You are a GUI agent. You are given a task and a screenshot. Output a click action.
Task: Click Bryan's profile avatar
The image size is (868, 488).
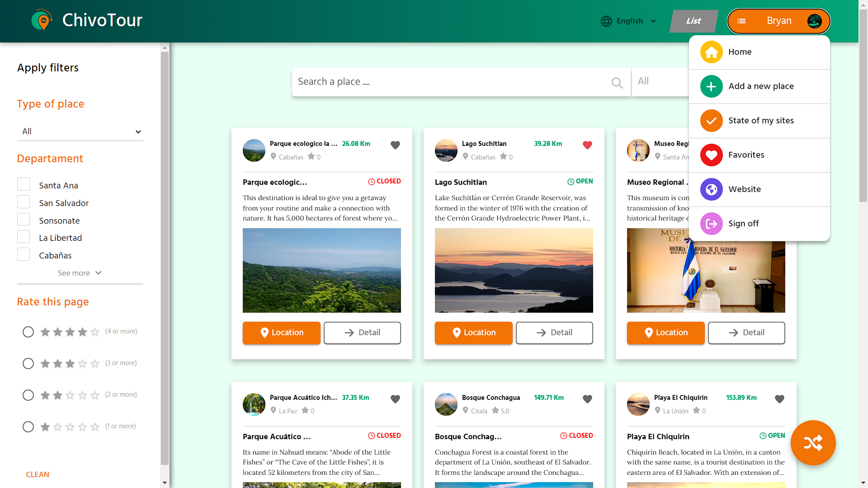coord(814,21)
